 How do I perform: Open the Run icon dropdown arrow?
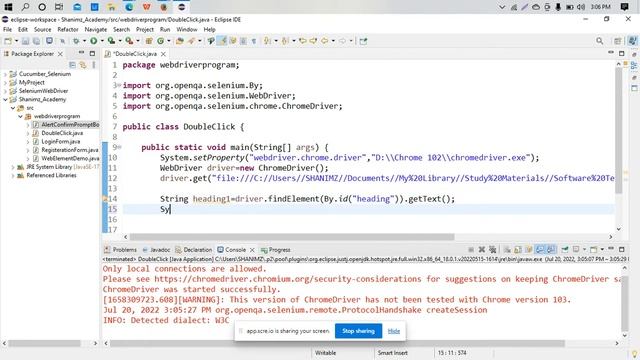[x=102, y=41]
